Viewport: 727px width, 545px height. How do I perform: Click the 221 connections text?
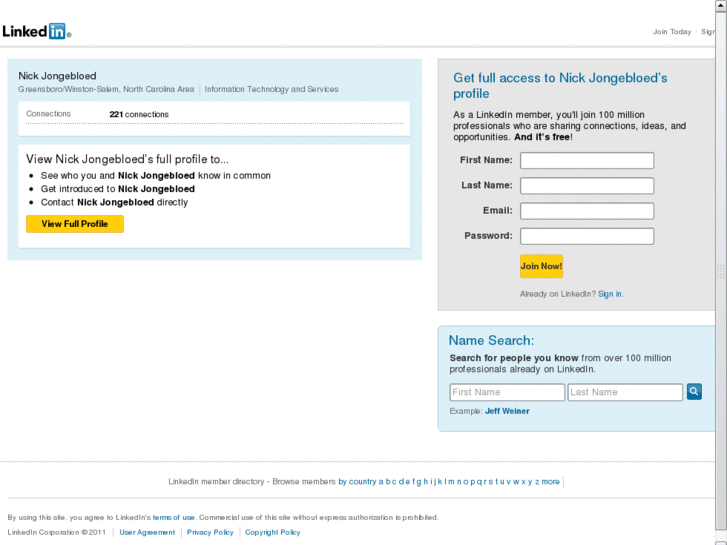pos(139,114)
